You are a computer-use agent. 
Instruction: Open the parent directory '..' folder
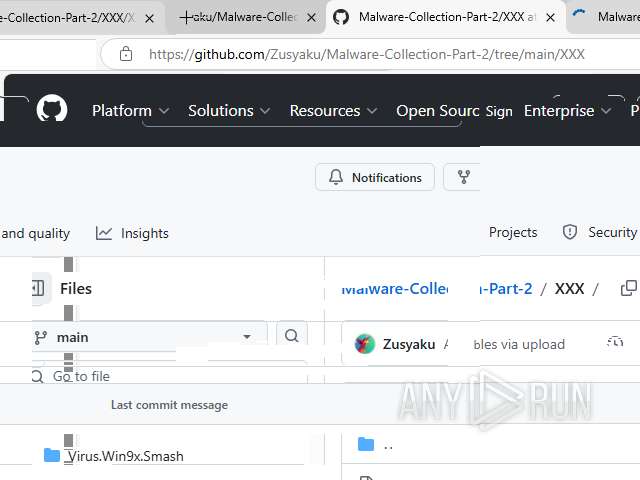click(388, 445)
